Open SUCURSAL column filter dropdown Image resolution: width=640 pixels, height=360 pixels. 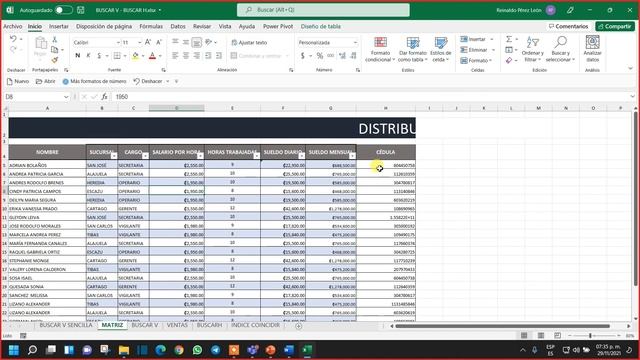(x=114, y=156)
